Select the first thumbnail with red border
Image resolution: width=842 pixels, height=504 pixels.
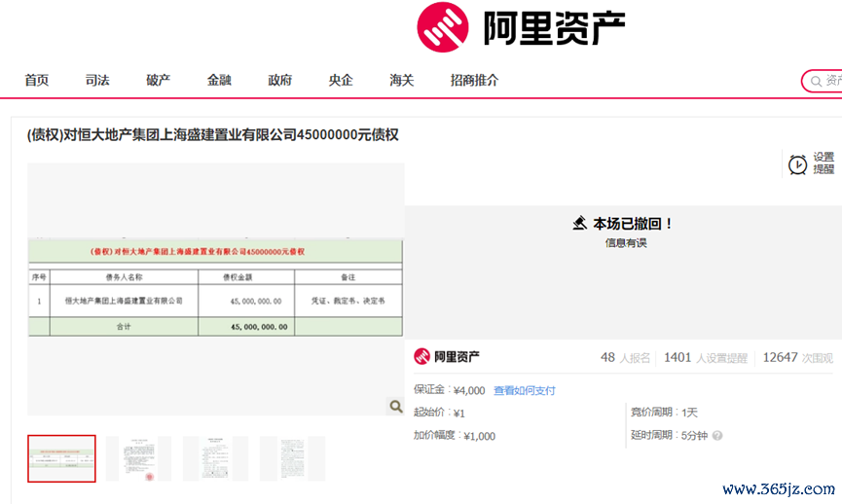pyautogui.click(x=61, y=459)
